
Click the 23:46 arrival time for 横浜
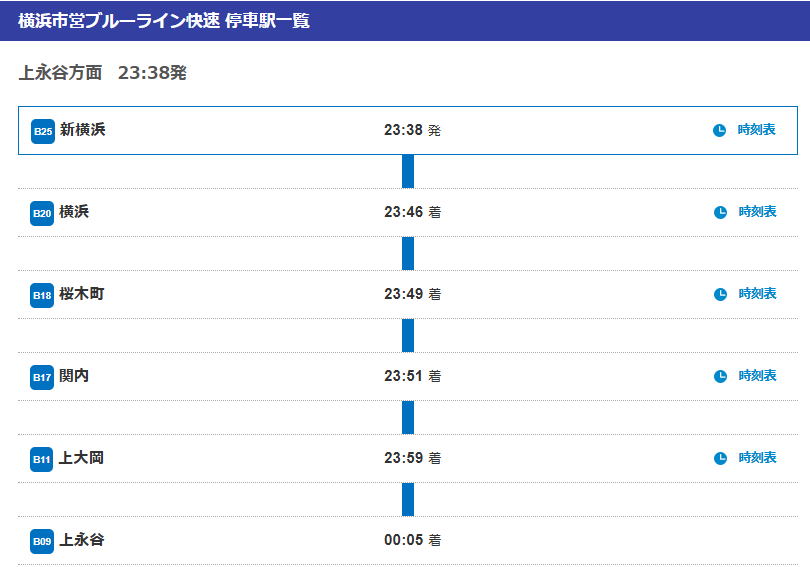pos(404,212)
